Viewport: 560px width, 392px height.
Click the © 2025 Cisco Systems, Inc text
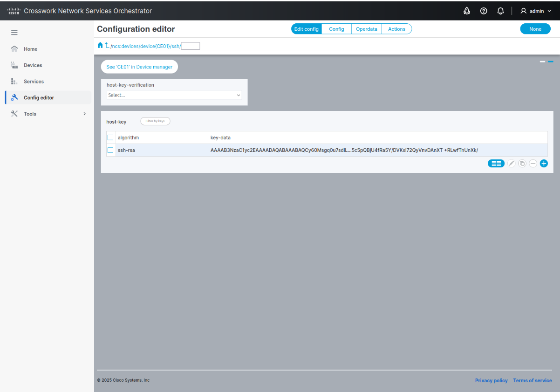(x=123, y=380)
